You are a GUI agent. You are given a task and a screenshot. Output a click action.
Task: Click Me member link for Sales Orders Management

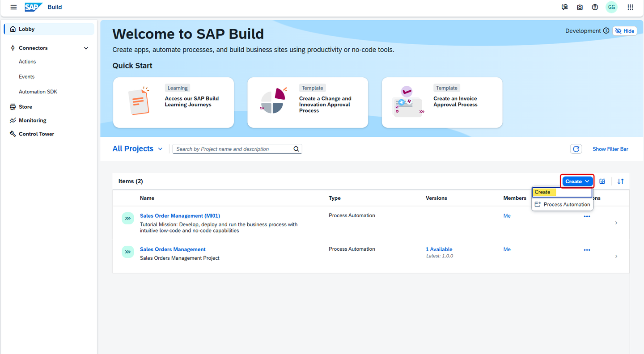(x=507, y=249)
